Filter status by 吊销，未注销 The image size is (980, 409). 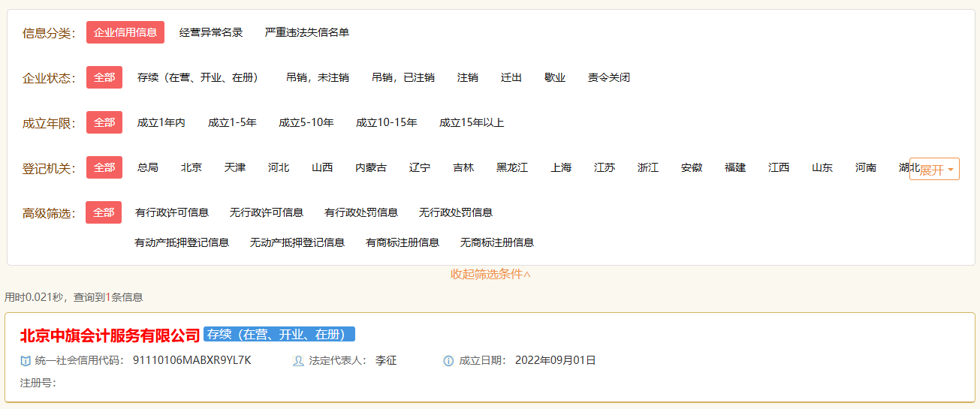(318, 77)
